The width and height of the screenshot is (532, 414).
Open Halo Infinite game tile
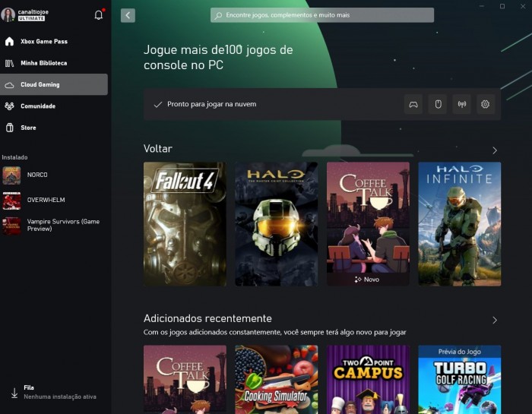pyautogui.click(x=459, y=224)
